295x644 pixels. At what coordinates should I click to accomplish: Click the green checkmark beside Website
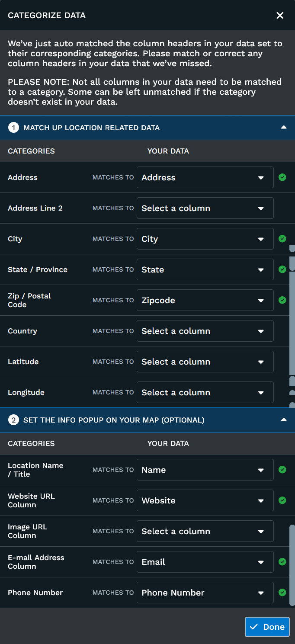pos(282,500)
